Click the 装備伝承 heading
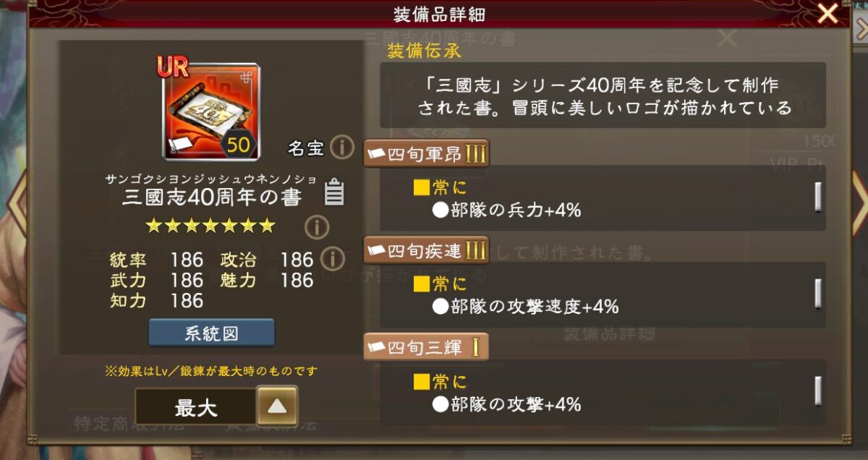 pos(425,51)
